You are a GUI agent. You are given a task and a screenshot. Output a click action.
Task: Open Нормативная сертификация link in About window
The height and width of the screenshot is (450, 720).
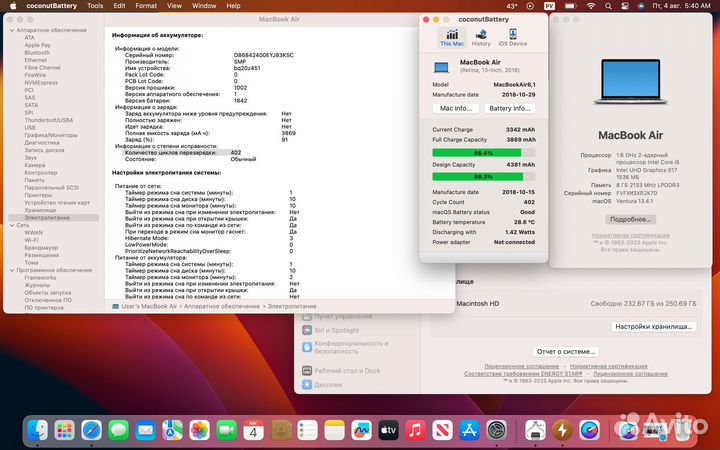point(630,235)
